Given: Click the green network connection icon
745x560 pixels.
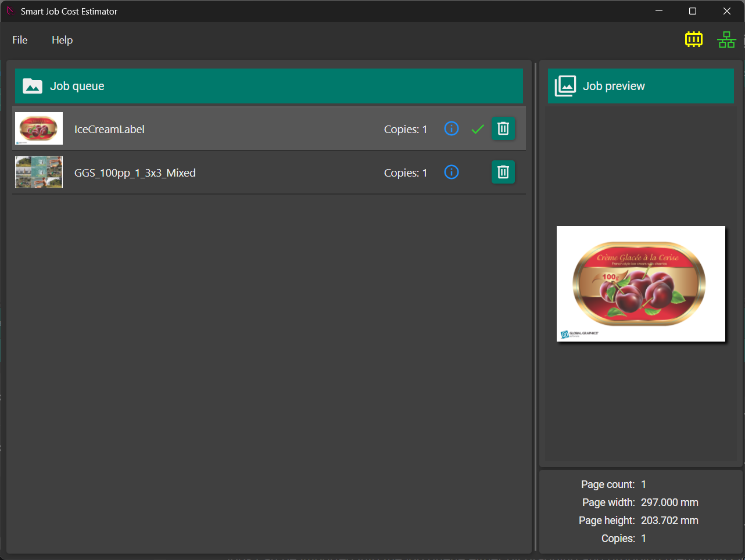Looking at the screenshot, I should tap(726, 40).
